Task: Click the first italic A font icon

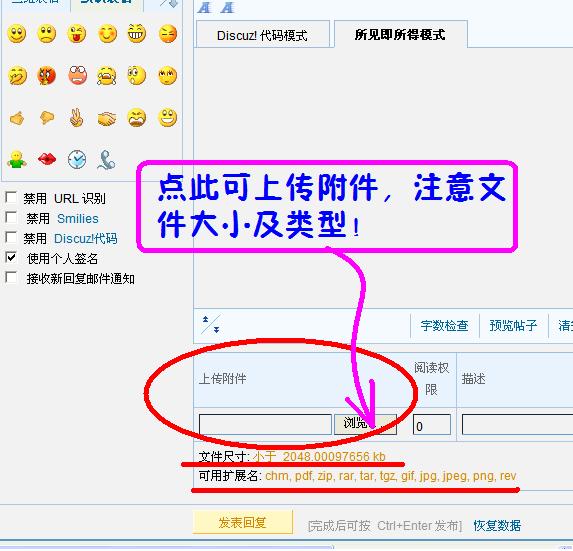Action: [204, 7]
